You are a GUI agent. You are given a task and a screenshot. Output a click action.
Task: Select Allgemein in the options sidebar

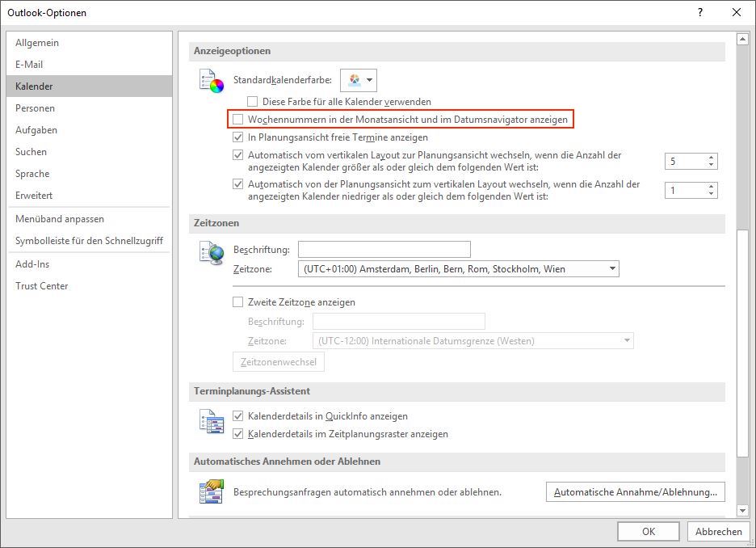pos(89,43)
